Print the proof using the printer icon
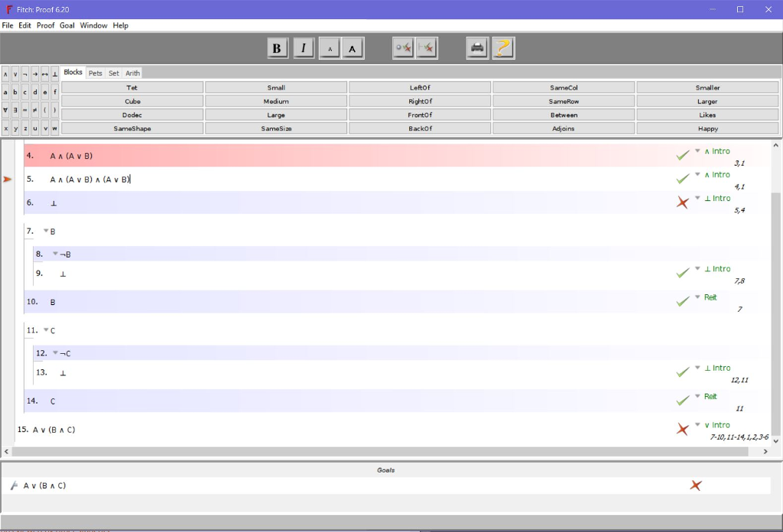 click(x=477, y=48)
